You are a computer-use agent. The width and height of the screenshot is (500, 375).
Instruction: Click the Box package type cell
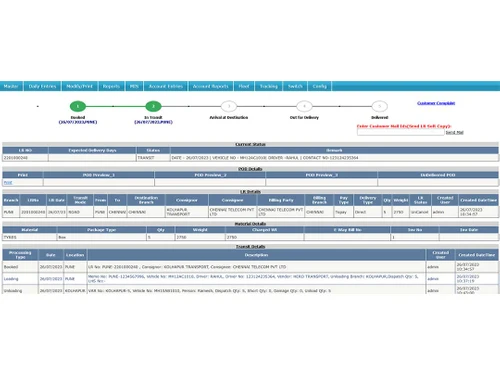tap(102, 237)
